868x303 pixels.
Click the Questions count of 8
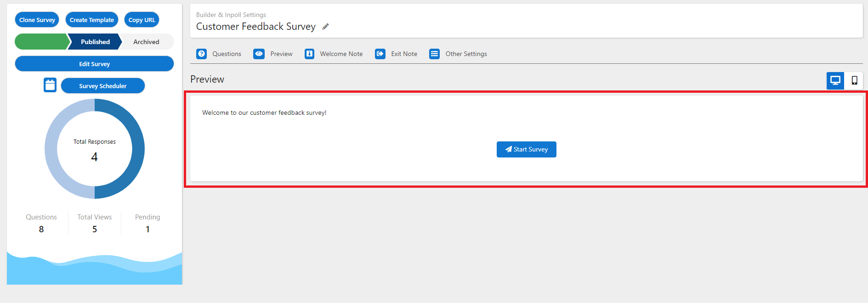click(41, 229)
